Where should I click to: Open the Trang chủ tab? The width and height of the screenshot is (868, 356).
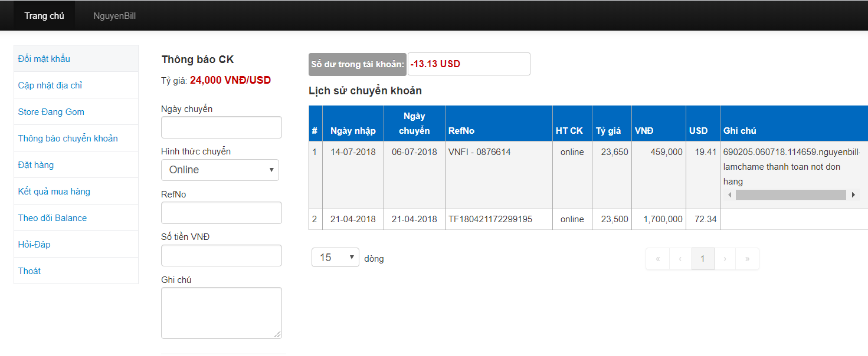click(x=44, y=16)
